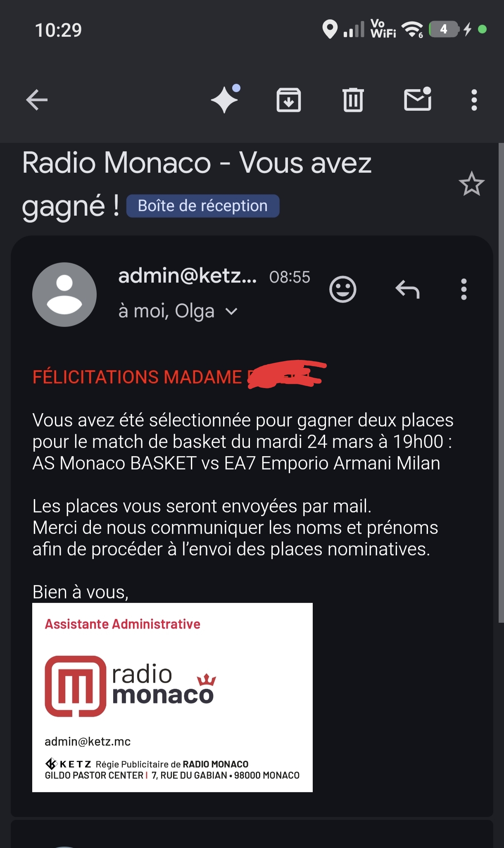
Task: Reply to the admin@ketz message
Action: 407,289
